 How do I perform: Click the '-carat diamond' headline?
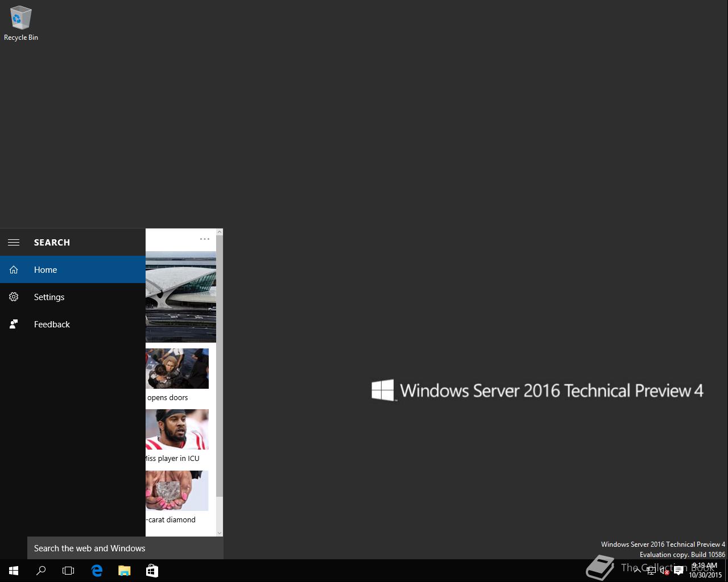point(171,519)
